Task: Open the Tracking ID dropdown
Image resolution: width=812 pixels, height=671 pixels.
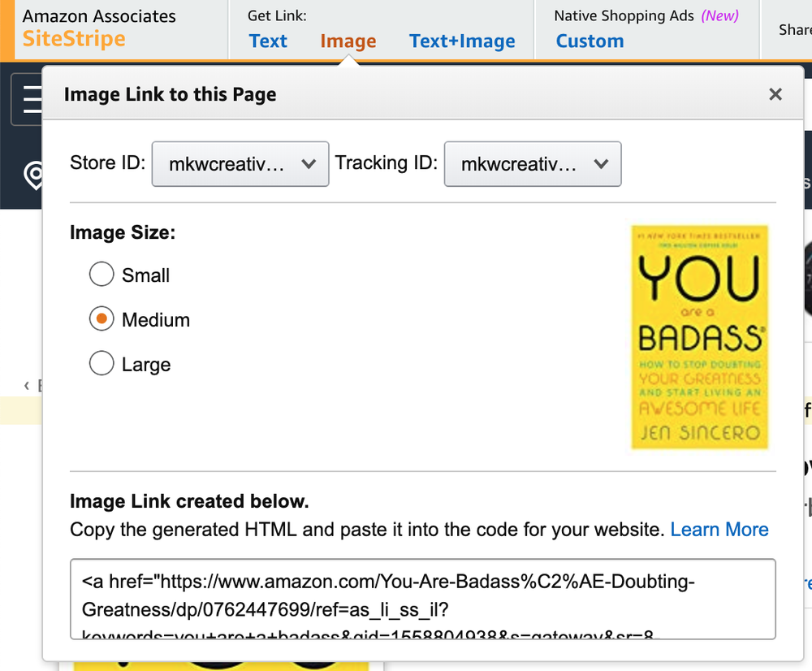Action: pyautogui.click(x=533, y=164)
